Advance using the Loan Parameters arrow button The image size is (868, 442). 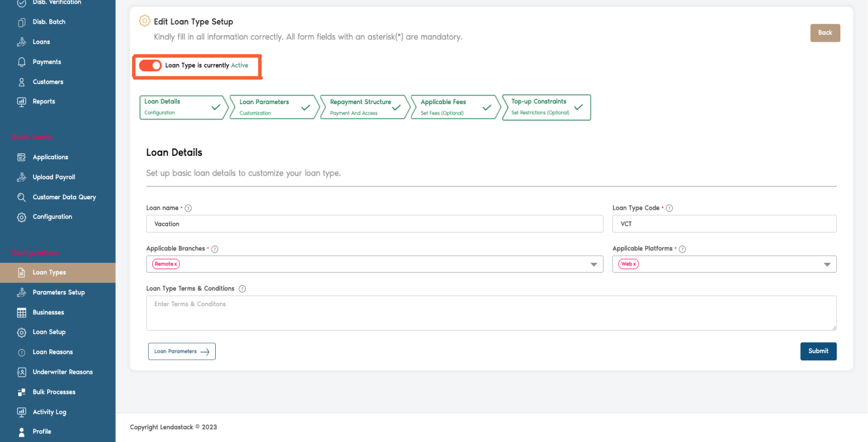pos(182,351)
